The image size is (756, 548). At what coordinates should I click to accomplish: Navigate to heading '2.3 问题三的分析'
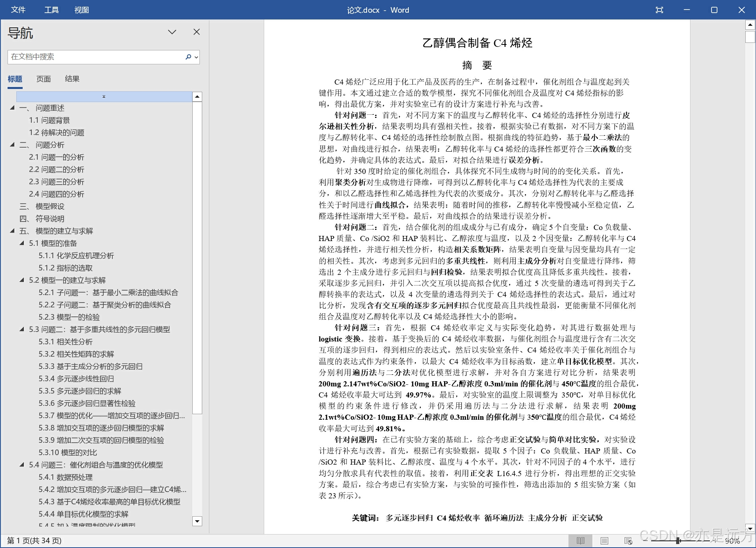point(56,182)
